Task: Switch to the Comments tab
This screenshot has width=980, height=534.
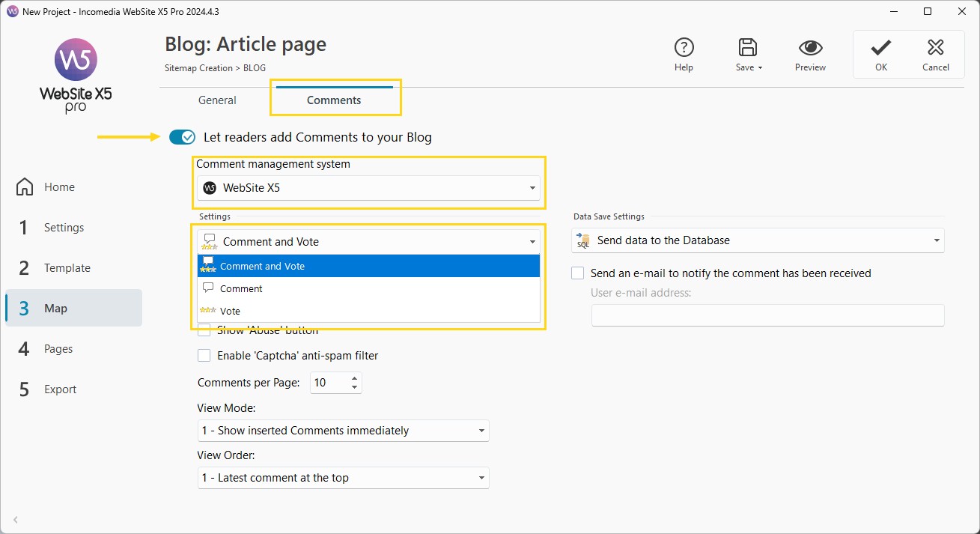Action: pyautogui.click(x=334, y=100)
